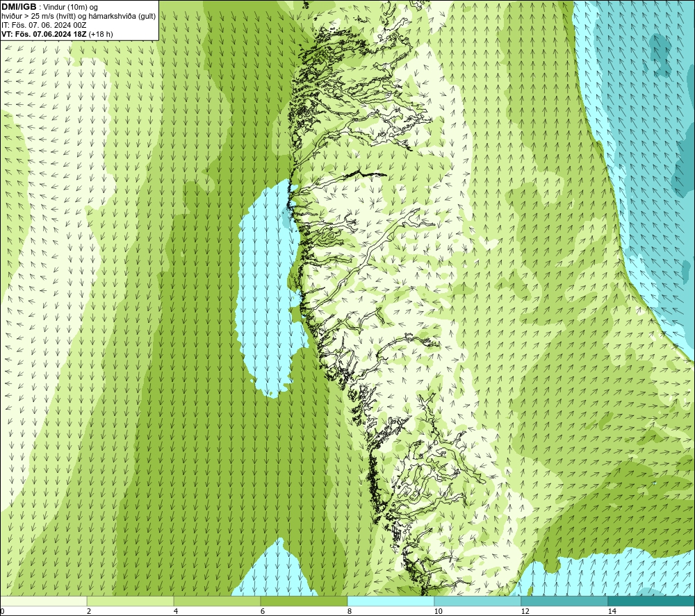Click the 6–8 m/s dark green legend swatch
This screenshot has height=616, width=695.
[304, 601]
